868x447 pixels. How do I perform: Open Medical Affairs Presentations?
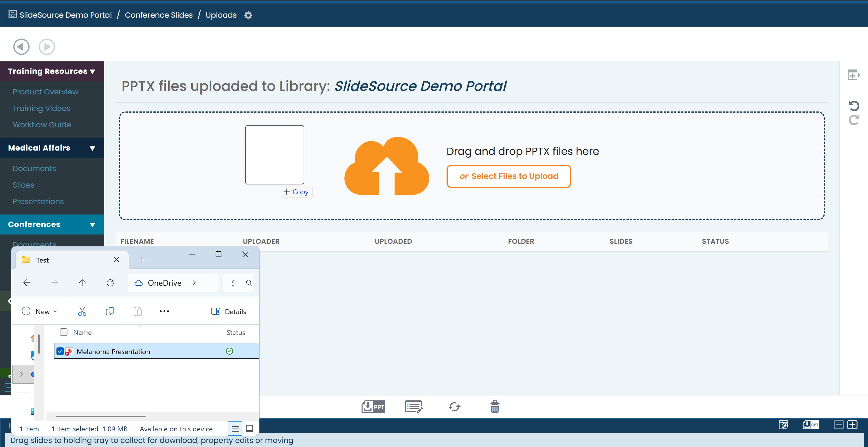[x=38, y=201]
